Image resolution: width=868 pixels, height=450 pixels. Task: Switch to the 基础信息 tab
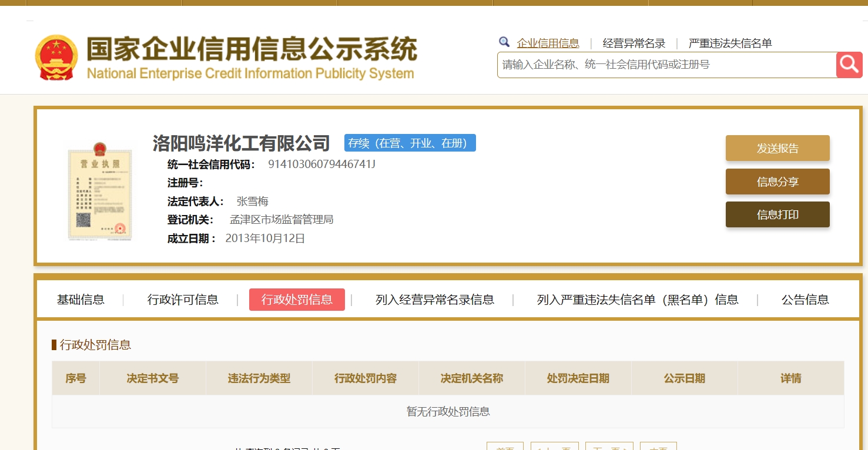pyautogui.click(x=81, y=300)
